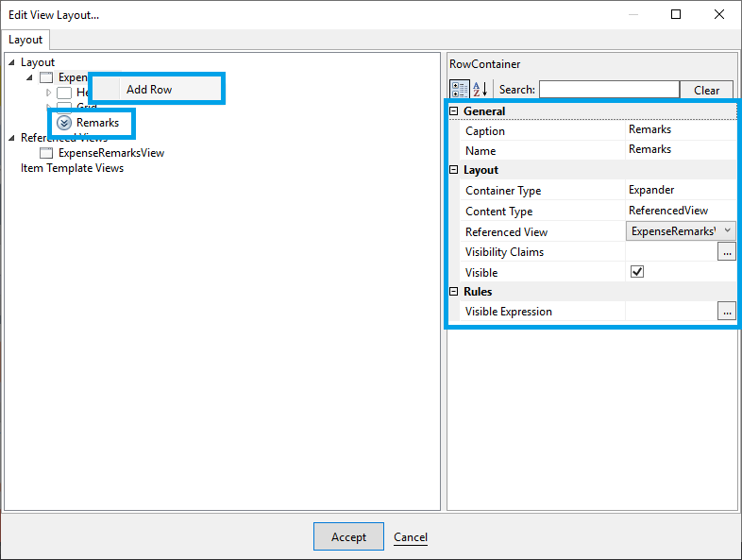Collapse the Rules property category
This screenshot has width=742, height=560.
coord(453,291)
